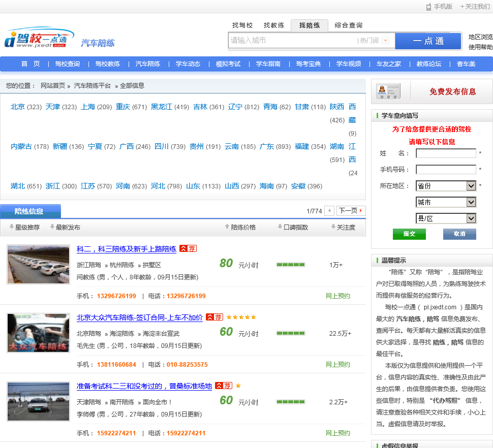The width and height of the screenshot is (493, 448).
Task: Click the 荐 badge on first listing
Action: [188, 249]
